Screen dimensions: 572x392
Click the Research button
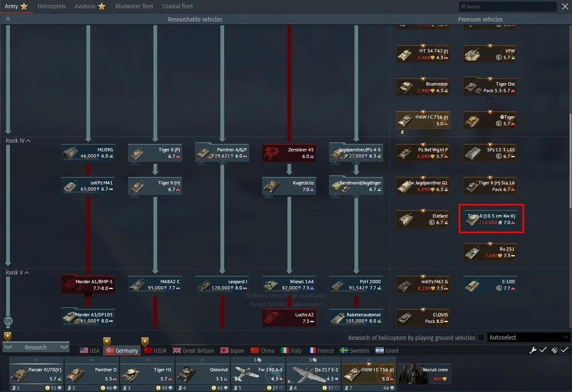pyautogui.click(x=36, y=347)
